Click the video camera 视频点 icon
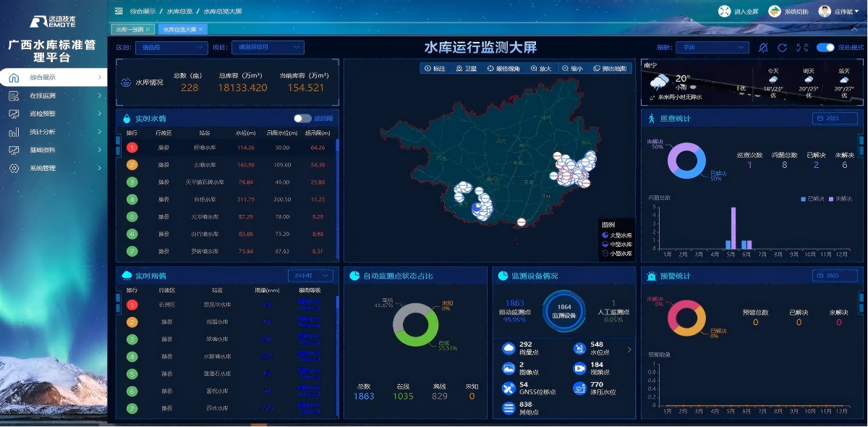The image size is (868, 427). 579,368
